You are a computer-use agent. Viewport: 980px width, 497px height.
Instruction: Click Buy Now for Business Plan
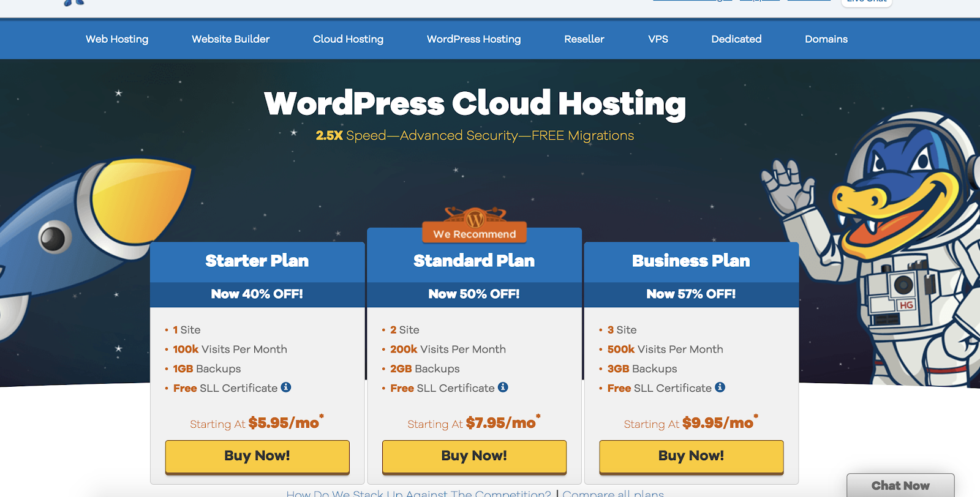pos(692,456)
